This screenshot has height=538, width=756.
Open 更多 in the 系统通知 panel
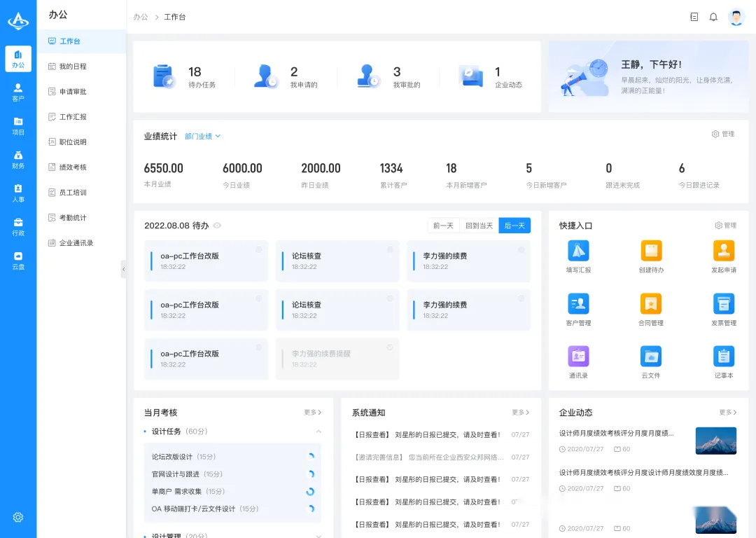click(521, 413)
